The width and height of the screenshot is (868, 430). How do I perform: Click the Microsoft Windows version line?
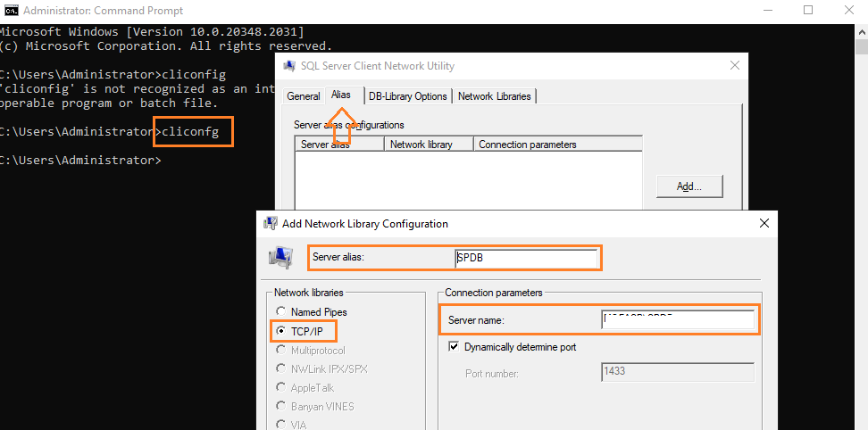pyautogui.click(x=152, y=31)
